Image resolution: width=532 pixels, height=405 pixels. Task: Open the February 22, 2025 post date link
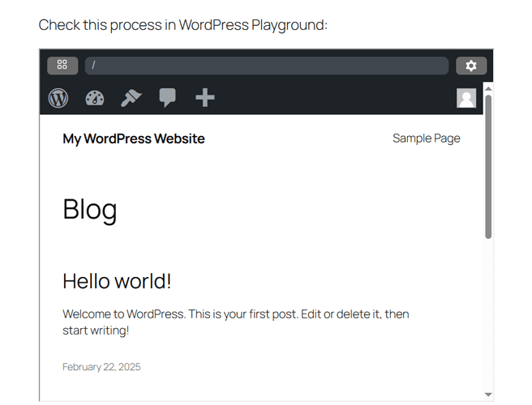click(101, 367)
